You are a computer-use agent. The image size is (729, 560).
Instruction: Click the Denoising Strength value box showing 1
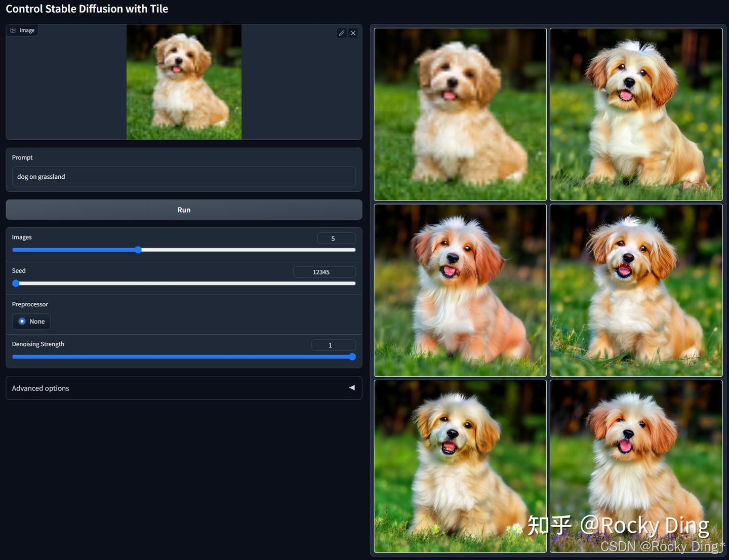[x=333, y=345]
